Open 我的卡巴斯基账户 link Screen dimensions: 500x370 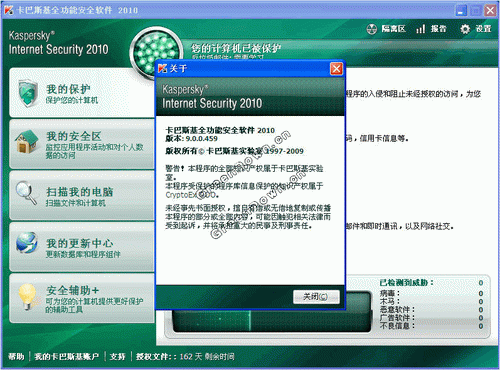[x=67, y=357]
